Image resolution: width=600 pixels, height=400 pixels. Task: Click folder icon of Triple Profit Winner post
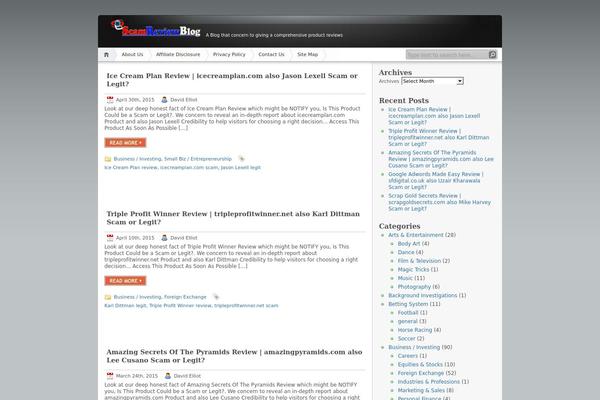click(x=108, y=297)
